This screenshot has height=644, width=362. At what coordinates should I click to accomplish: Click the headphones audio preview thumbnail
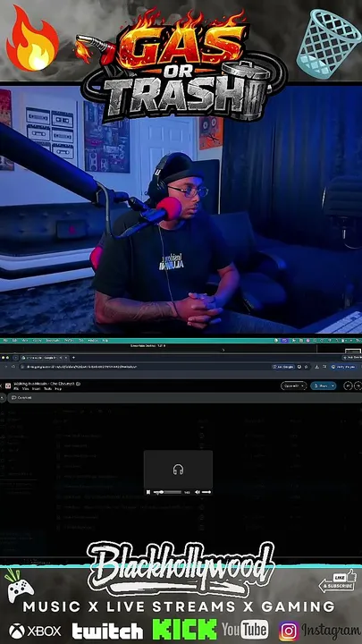[x=178, y=470]
